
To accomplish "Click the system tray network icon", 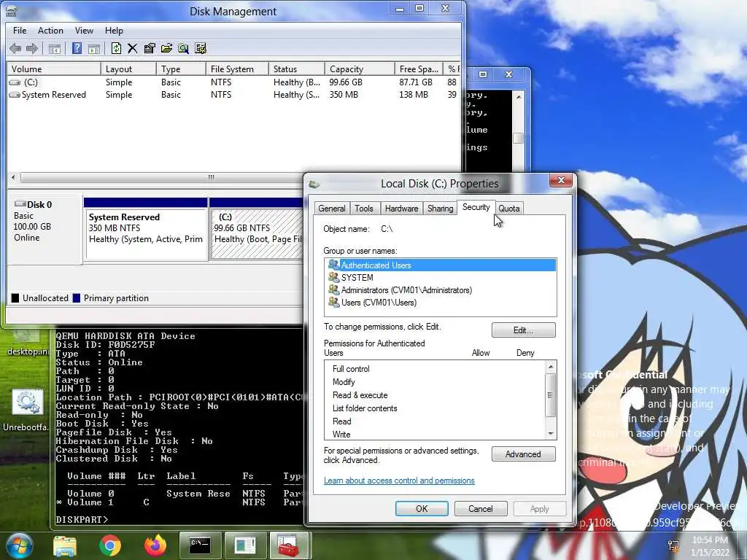I will pyautogui.click(x=674, y=545).
